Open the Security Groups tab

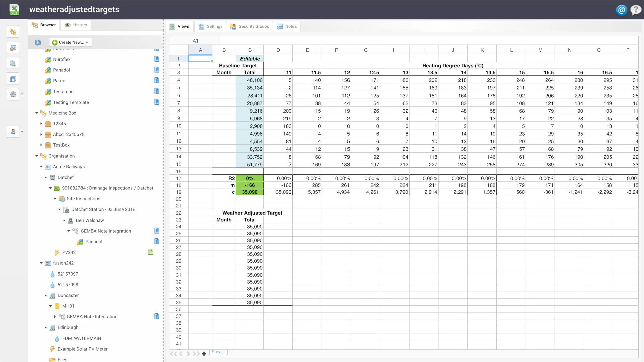pyautogui.click(x=250, y=26)
